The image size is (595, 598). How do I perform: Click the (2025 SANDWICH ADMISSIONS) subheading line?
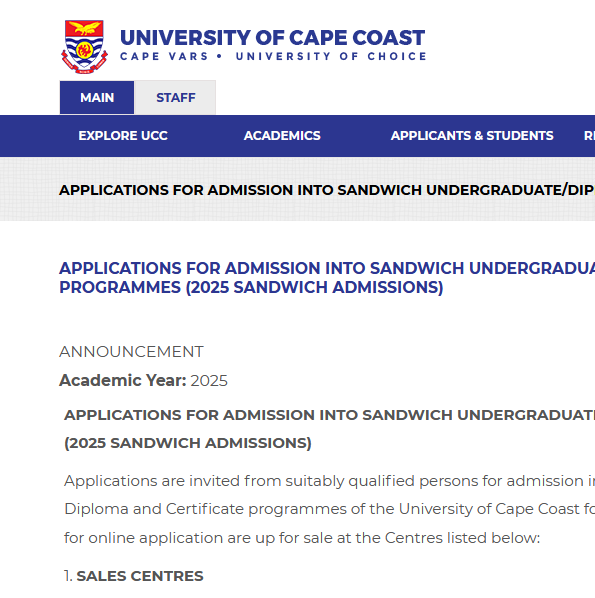point(188,443)
